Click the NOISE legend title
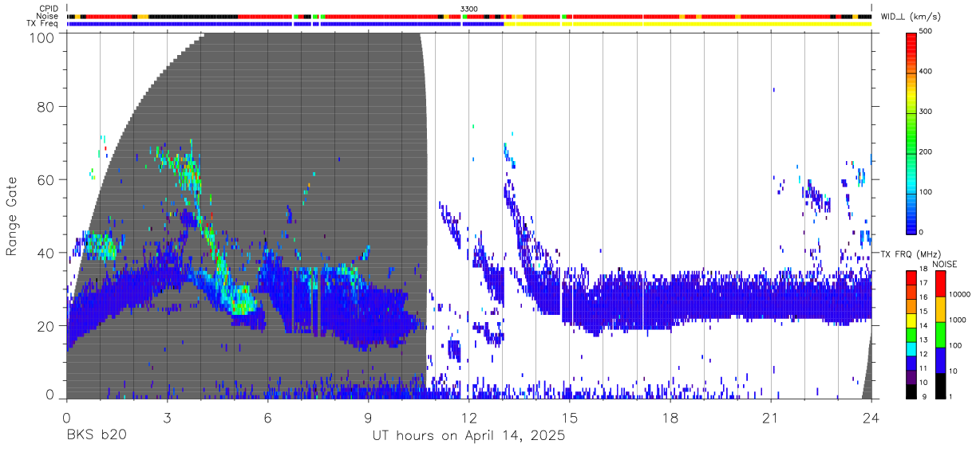 point(944,264)
